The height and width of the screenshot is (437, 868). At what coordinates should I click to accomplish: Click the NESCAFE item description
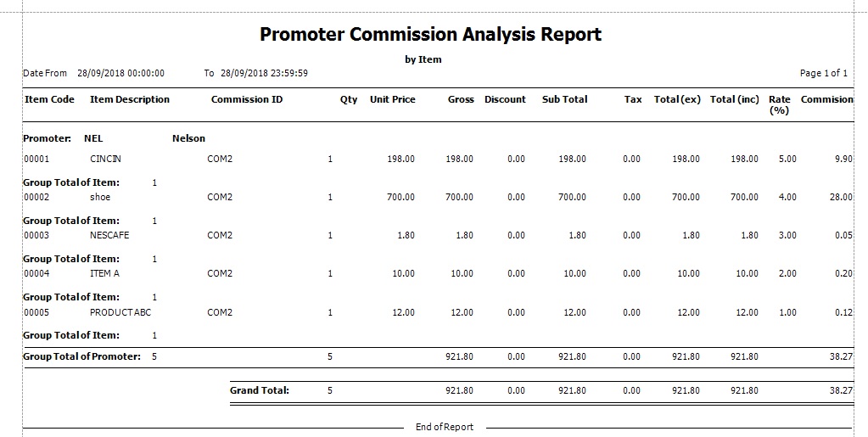tap(109, 235)
